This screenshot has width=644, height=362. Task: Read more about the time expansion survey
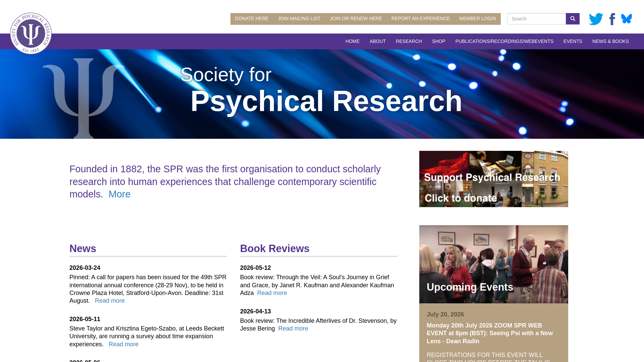(x=123, y=344)
